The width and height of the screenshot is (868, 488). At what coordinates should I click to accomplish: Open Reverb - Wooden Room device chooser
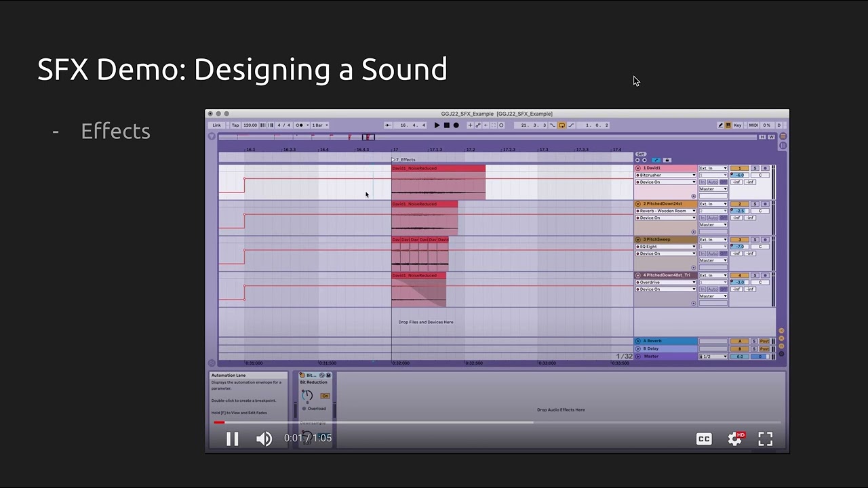666,211
